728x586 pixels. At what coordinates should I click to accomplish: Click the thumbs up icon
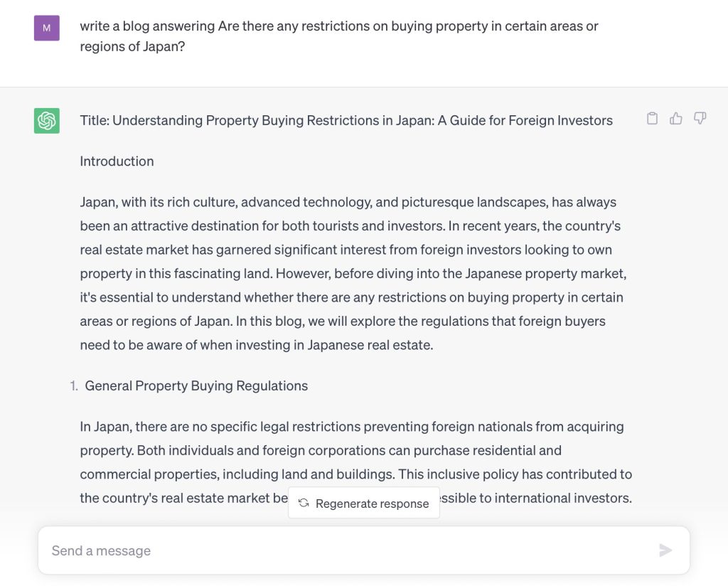tap(676, 119)
